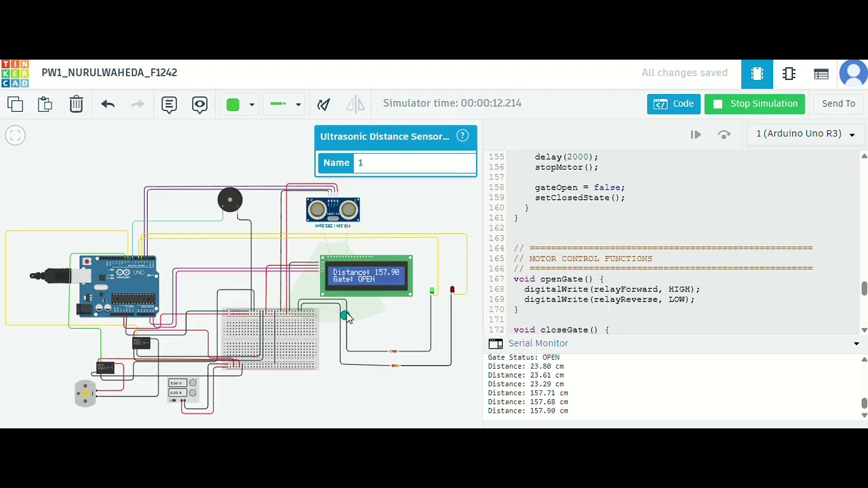This screenshot has width=868, height=488.
Task: Click the Serial Monitor scrollbar thumb
Action: [x=864, y=404]
